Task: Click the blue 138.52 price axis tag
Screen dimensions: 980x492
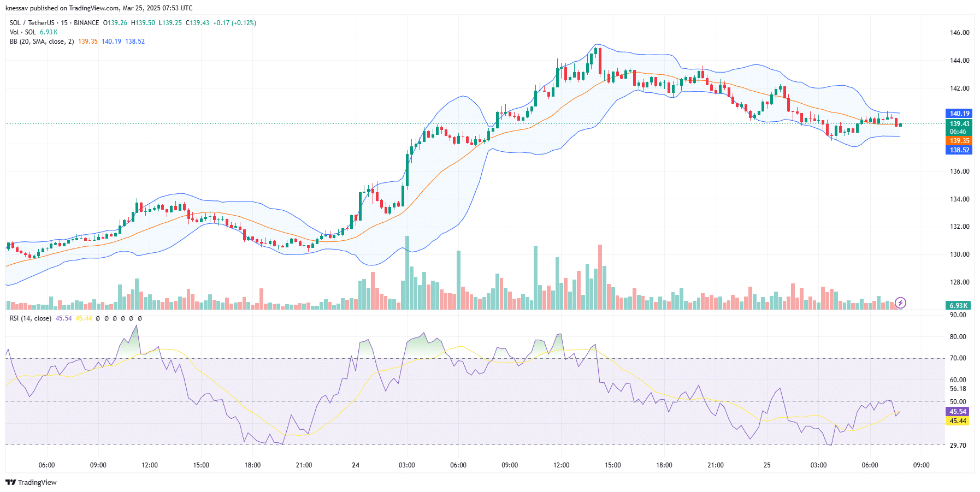Action: point(959,150)
